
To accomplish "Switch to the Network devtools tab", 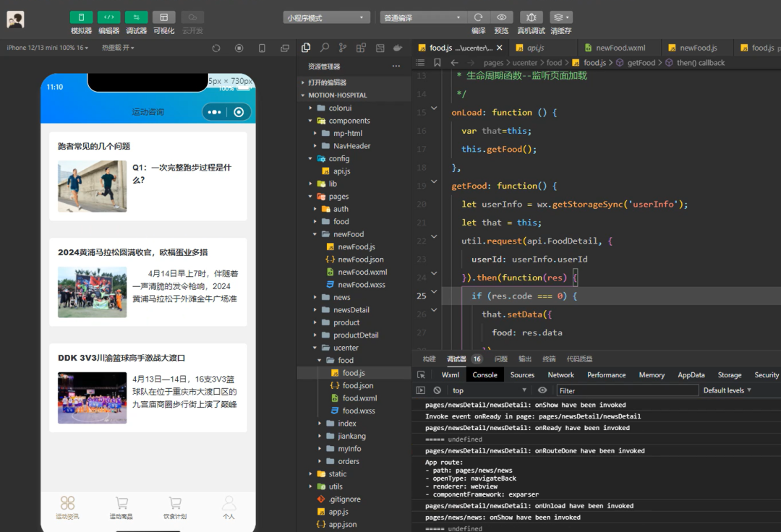I will tap(561, 374).
